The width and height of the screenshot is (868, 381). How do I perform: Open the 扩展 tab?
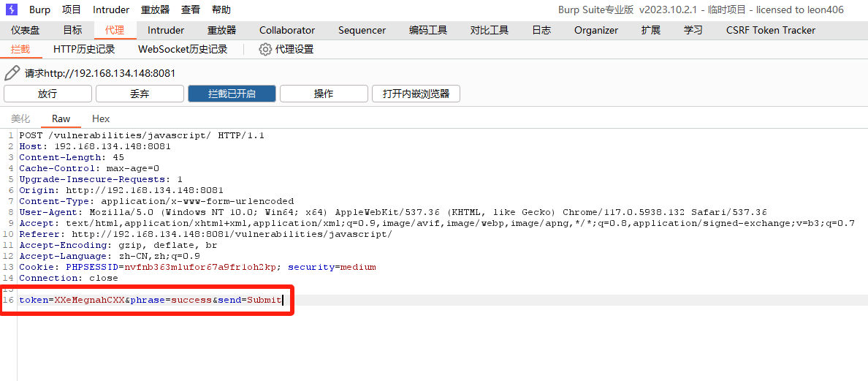pyautogui.click(x=651, y=31)
